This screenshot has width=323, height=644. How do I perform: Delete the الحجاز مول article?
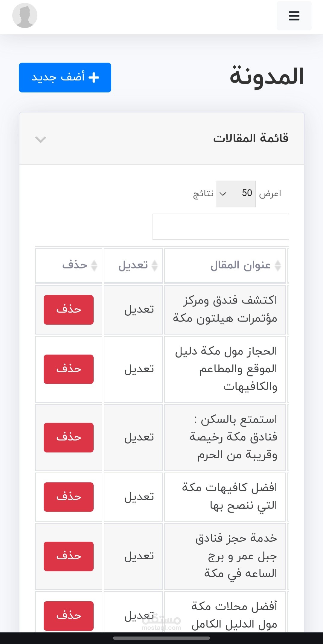pyautogui.click(x=68, y=369)
